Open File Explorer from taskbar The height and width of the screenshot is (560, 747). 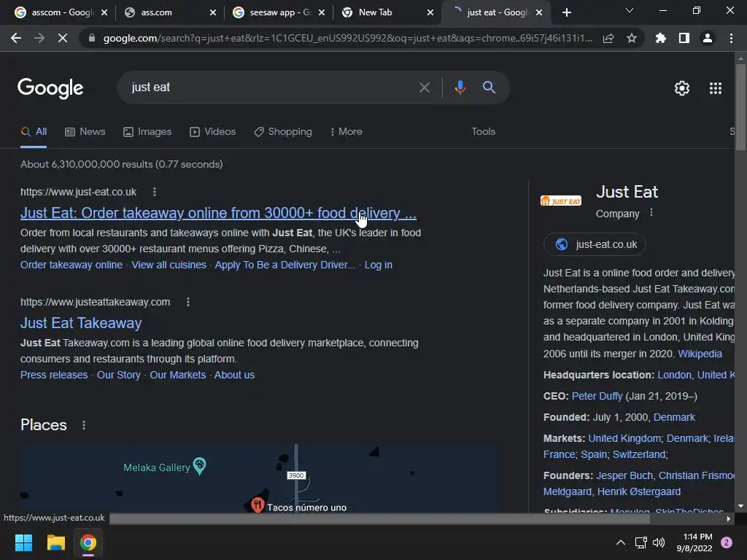[x=55, y=542]
